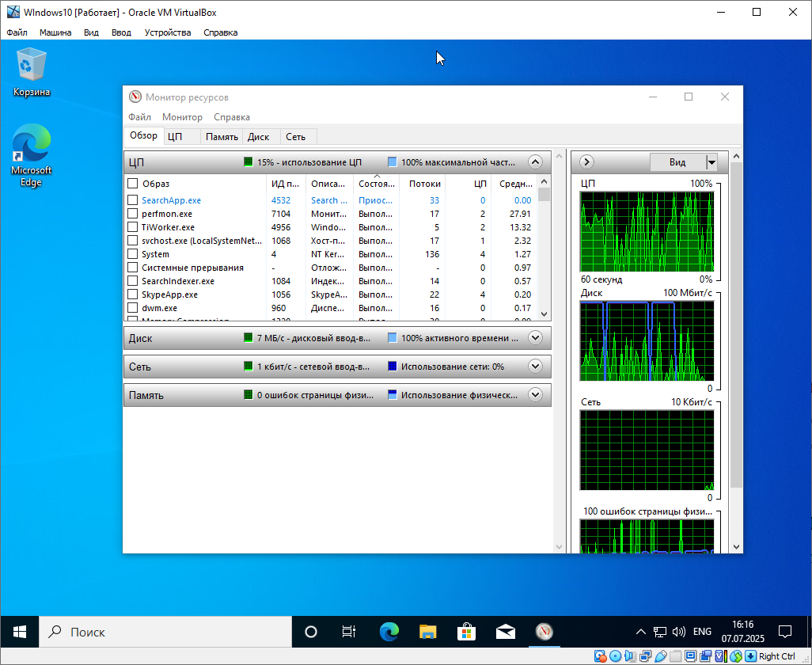Click VirtualBox network status indicator
The height and width of the screenshot is (665, 812).
click(645, 656)
